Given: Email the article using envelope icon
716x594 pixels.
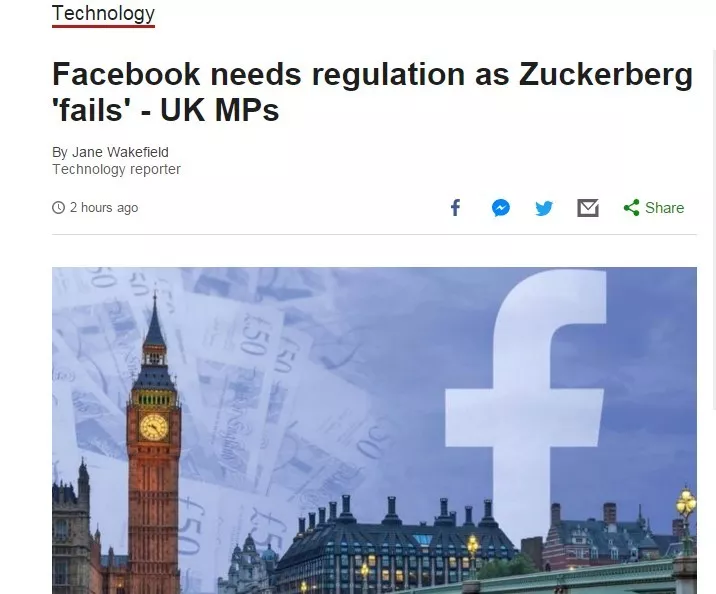Looking at the screenshot, I should pyautogui.click(x=588, y=208).
